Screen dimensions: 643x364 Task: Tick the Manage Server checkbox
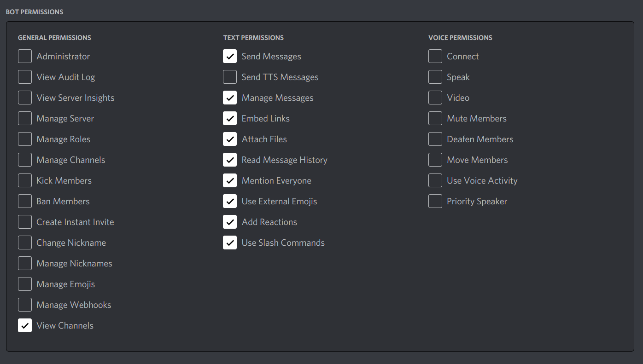(25, 118)
